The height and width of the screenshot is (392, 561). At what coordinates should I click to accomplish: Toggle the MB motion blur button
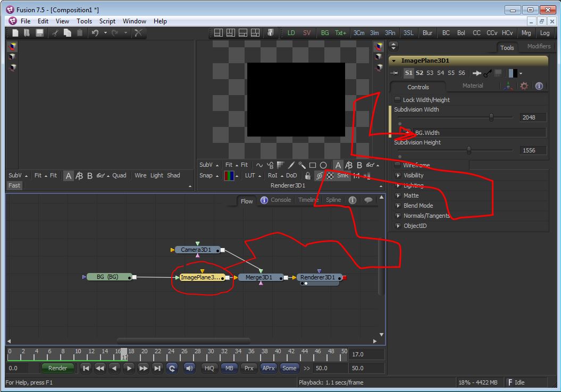[x=229, y=368]
